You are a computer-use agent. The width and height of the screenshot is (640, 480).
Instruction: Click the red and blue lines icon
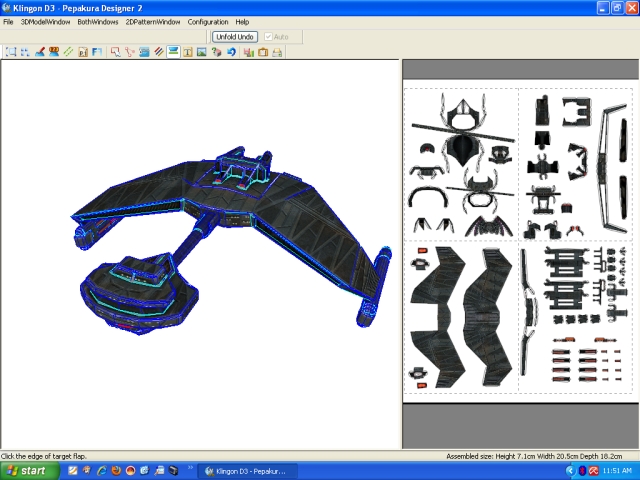tap(158, 52)
